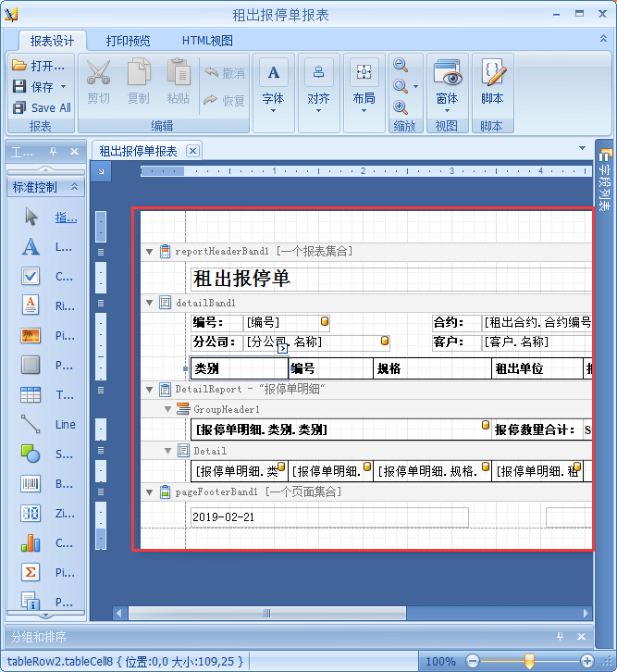Select the Label control in the toolbox
Viewport: 617px width, 672px height.
[x=31, y=247]
